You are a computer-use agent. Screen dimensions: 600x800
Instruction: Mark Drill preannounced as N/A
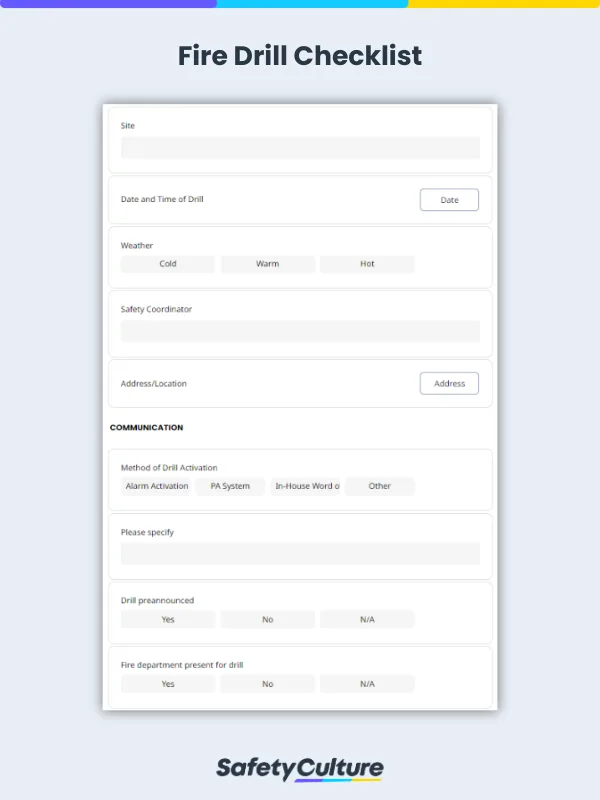point(367,620)
